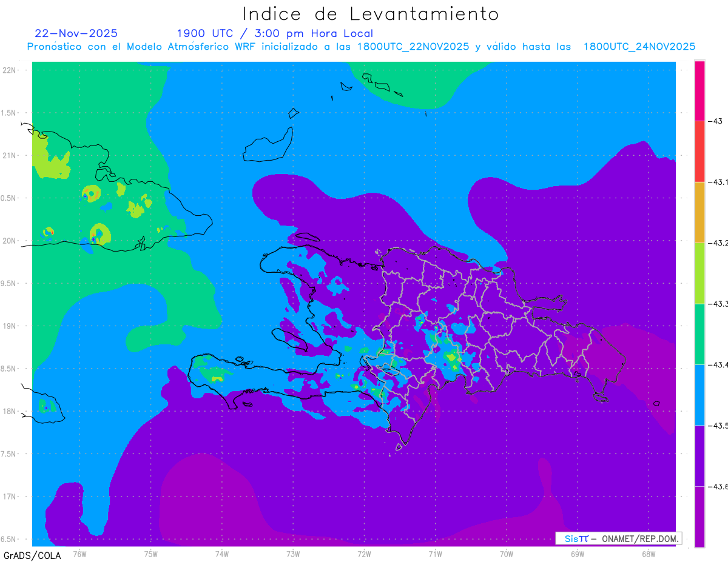Click the "GrADS/COLA" credit text
728x562 pixels.
(x=31, y=555)
